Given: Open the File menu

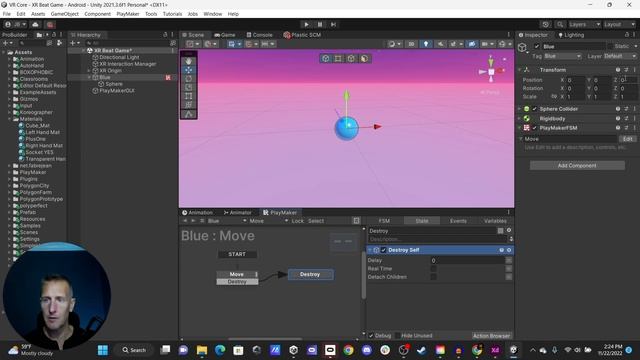Looking at the screenshot, I should pyautogui.click(x=7, y=14).
